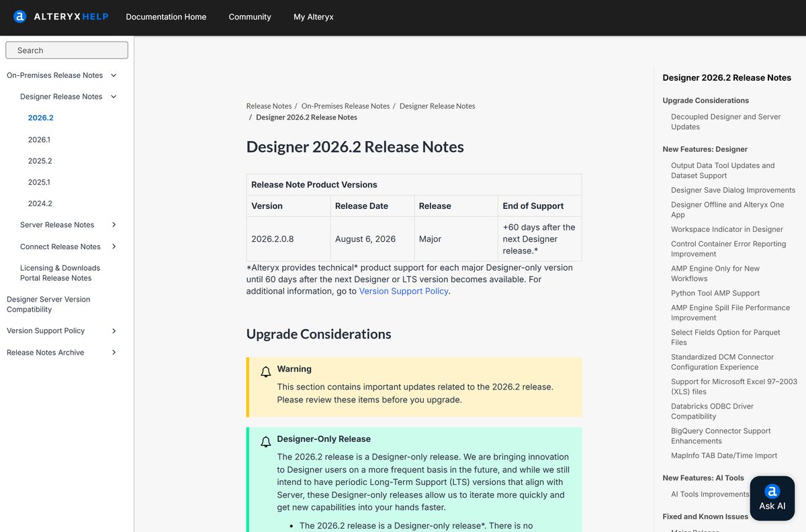Select 2025.2 release notes
Viewport: 806px width, 532px height.
pos(40,161)
